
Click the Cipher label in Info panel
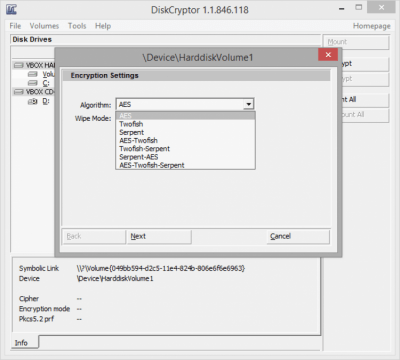(29, 299)
